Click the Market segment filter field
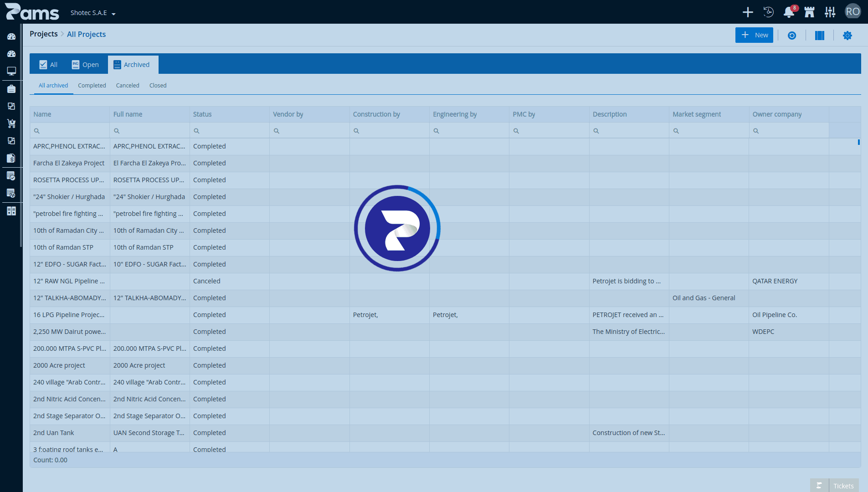The height and width of the screenshot is (492, 868). pyautogui.click(x=709, y=131)
